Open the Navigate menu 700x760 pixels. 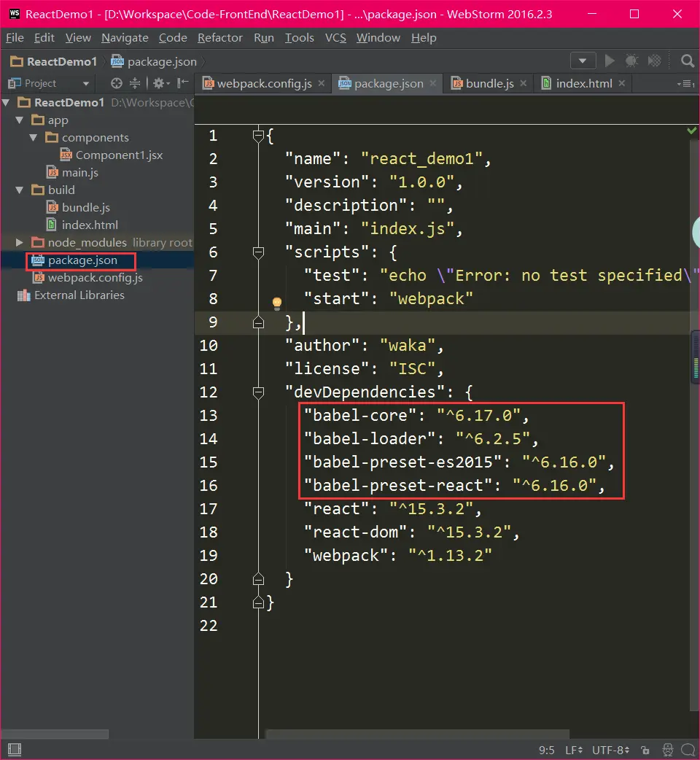pos(125,38)
